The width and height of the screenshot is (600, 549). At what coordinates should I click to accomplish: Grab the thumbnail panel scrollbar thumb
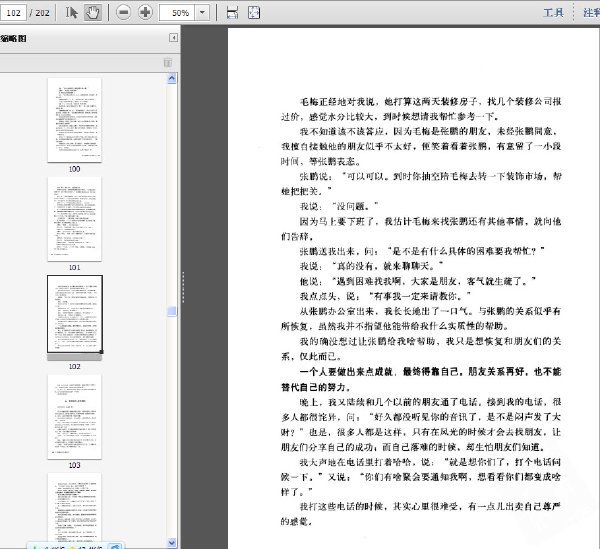(x=172, y=311)
